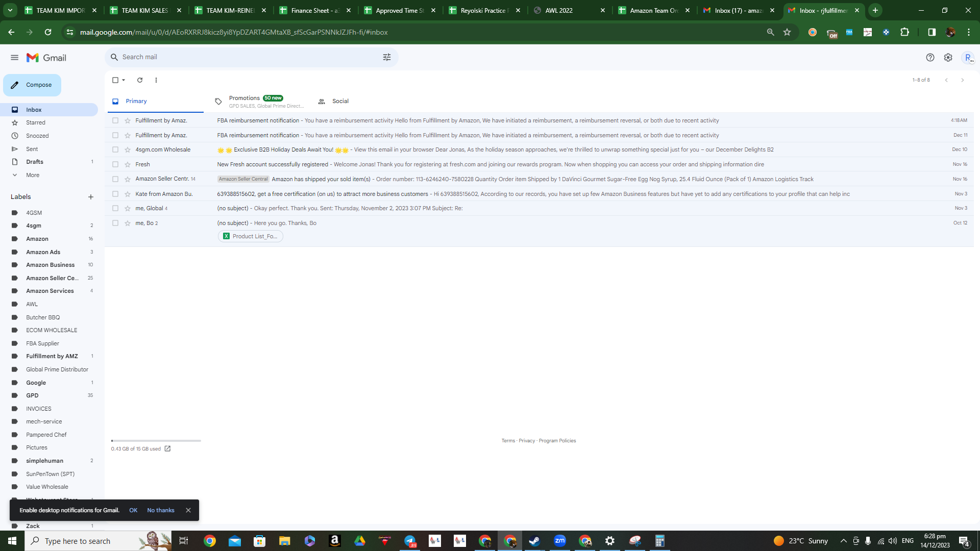
Task: Open Chrome Extensions puzzle icon
Action: click(904, 32)
